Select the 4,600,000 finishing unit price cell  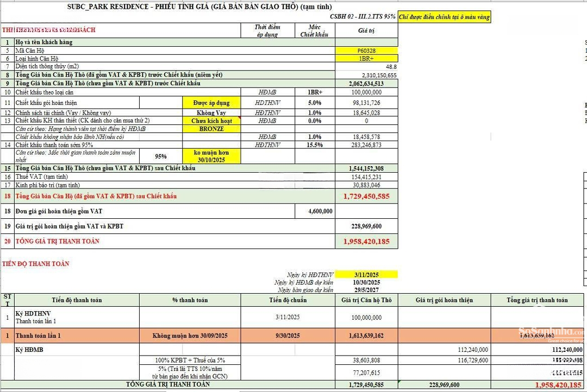pos(315,211)
